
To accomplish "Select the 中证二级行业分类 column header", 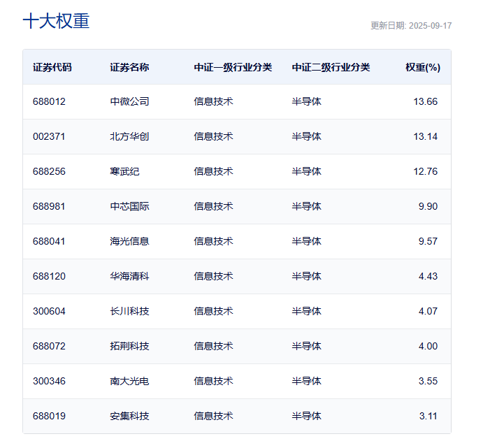I will tap(331, 68).
